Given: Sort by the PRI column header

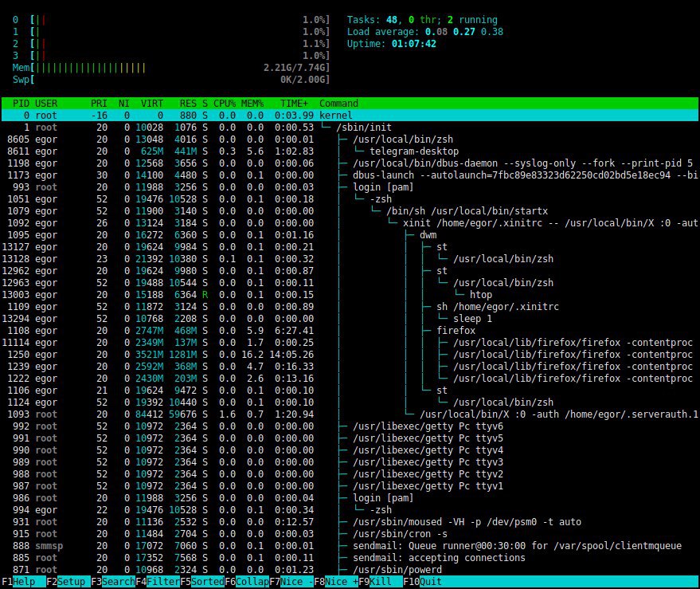Looking at the screenshot, I should [x=99, y=104].
